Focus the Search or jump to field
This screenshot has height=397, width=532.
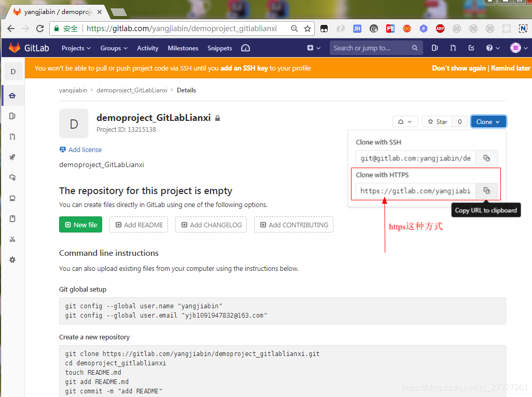(376, 48)
